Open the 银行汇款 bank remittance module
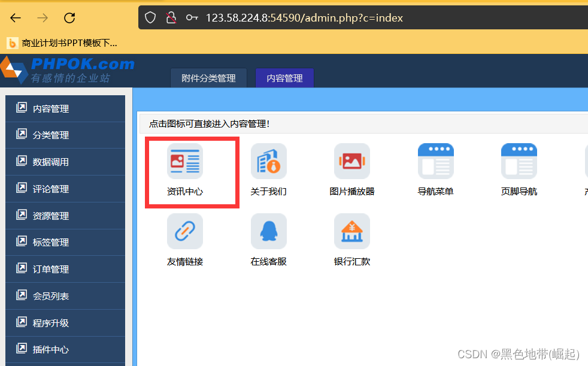588x366 pixels. point(351,231)
